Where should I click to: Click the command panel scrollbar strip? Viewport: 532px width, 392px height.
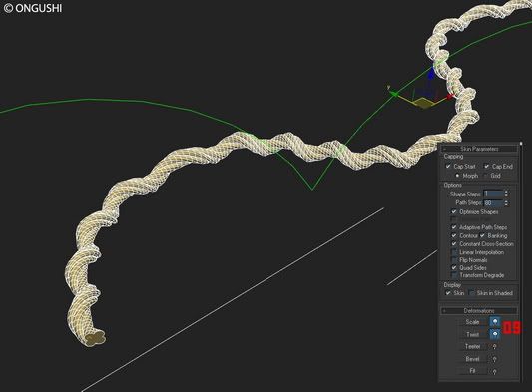[x=521, y=261]
